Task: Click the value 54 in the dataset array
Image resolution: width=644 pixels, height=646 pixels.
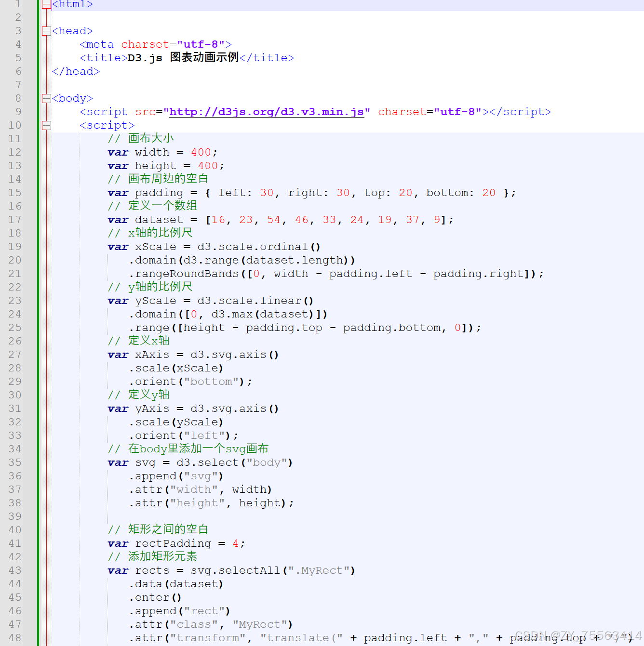Action: pyautogui.click(x=273, y=219)
